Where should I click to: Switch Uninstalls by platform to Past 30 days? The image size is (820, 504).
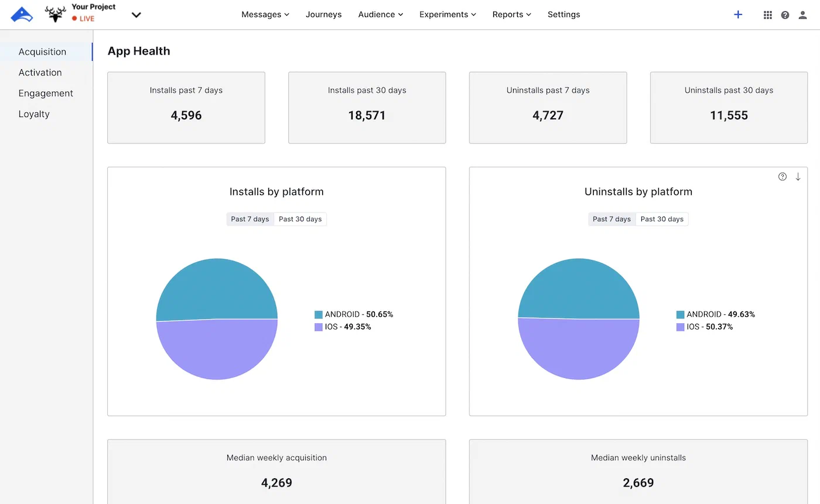[662, 219]
